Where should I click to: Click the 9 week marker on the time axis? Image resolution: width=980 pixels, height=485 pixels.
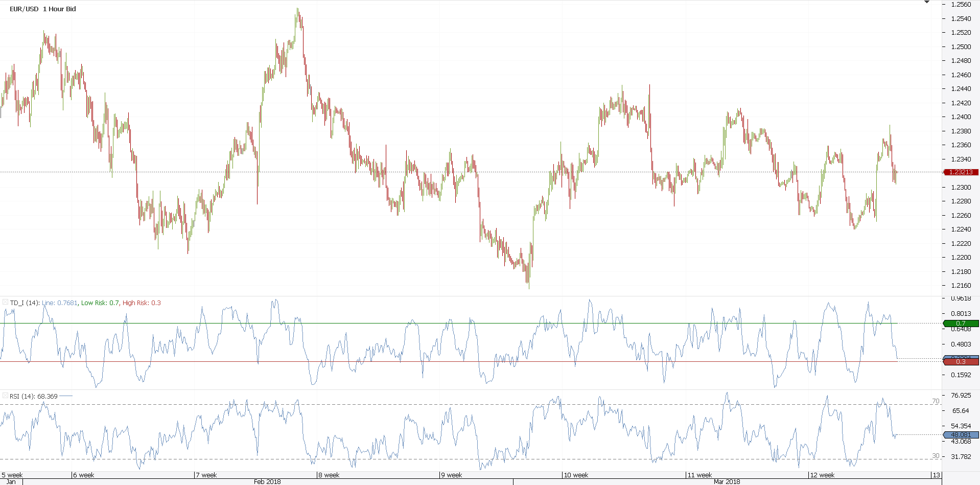click(x=452, y=475)
